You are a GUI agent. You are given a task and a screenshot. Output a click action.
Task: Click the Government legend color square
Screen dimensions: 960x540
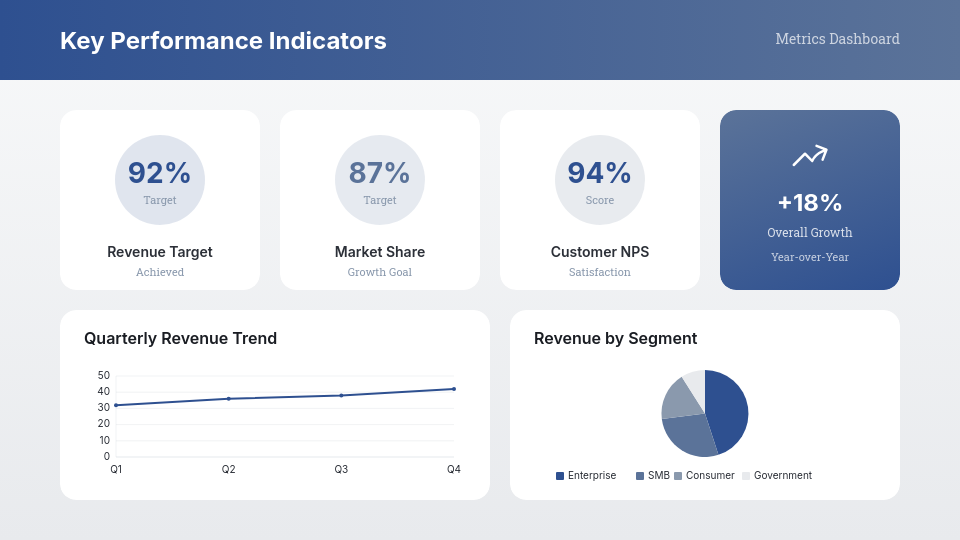click(x=746, y=476)
